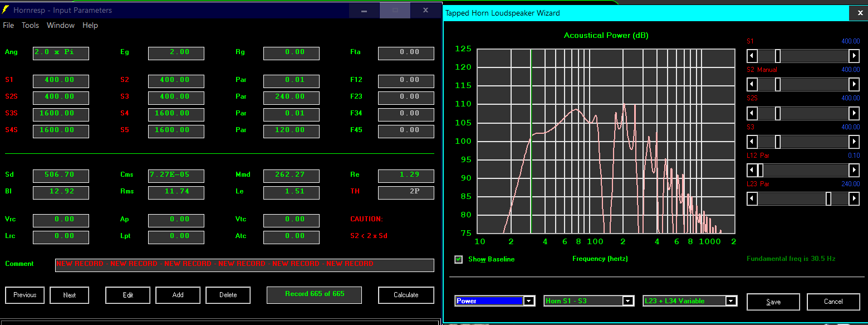Viewport: 868px width, 325px height.
Task: Click the Delete record button
Action: (x=228, y=295)
